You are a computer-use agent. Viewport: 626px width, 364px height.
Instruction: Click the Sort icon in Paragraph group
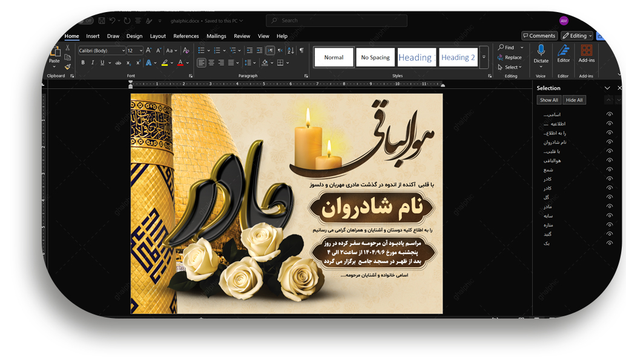coord(291,51)
